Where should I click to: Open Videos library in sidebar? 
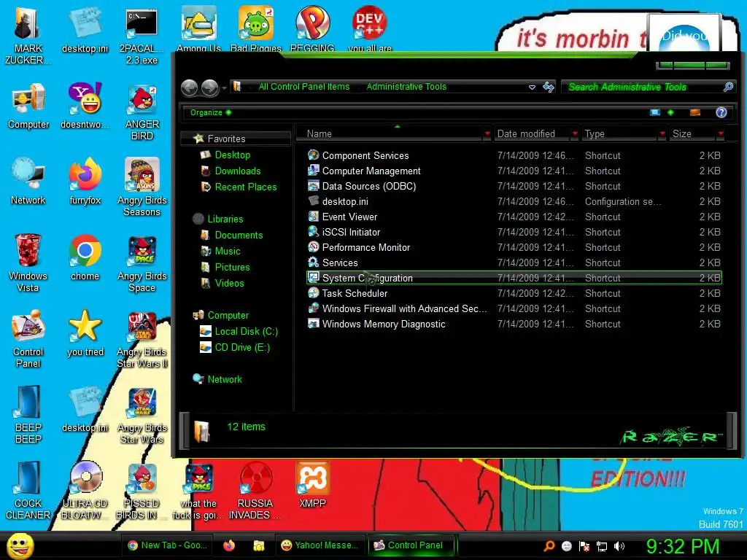229,283
